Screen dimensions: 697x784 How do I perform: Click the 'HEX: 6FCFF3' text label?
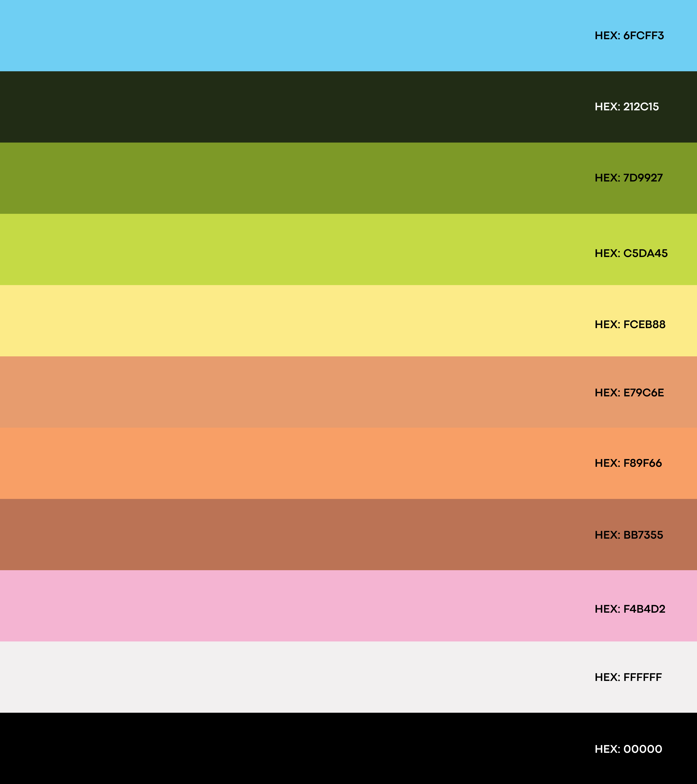click(x=629, y=36)
